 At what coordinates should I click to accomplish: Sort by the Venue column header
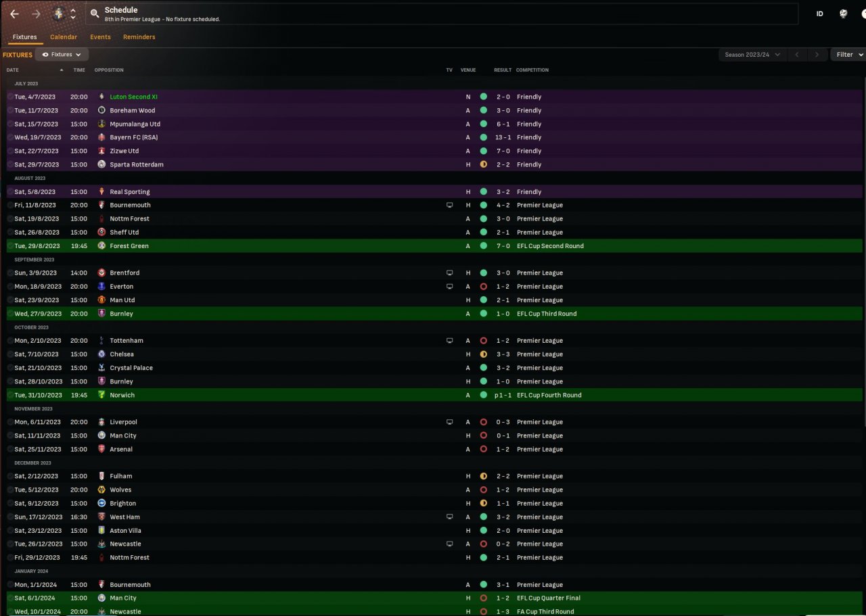pos(468,70)
